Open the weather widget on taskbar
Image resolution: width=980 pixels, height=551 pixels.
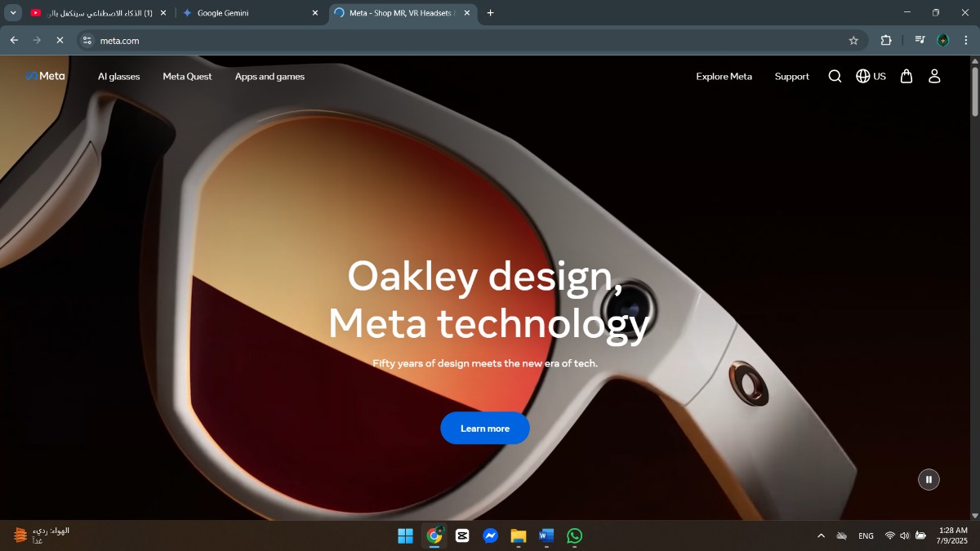coord(41,535)
